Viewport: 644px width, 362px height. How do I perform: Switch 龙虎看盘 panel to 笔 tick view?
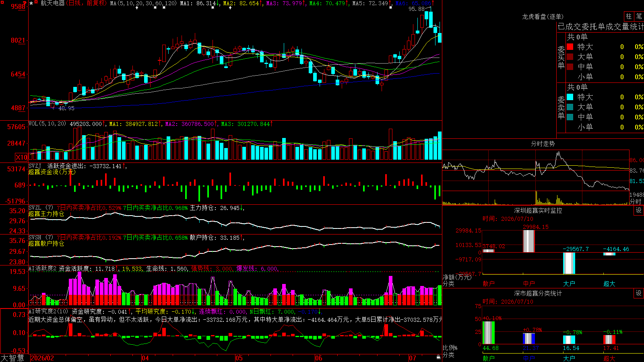639,16
